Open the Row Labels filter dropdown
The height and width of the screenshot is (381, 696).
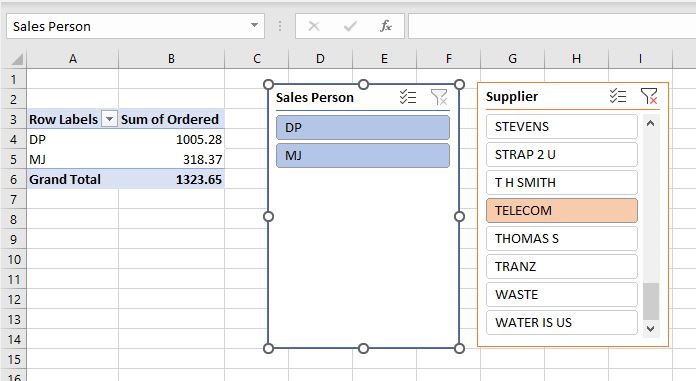[x=109, y=119]
